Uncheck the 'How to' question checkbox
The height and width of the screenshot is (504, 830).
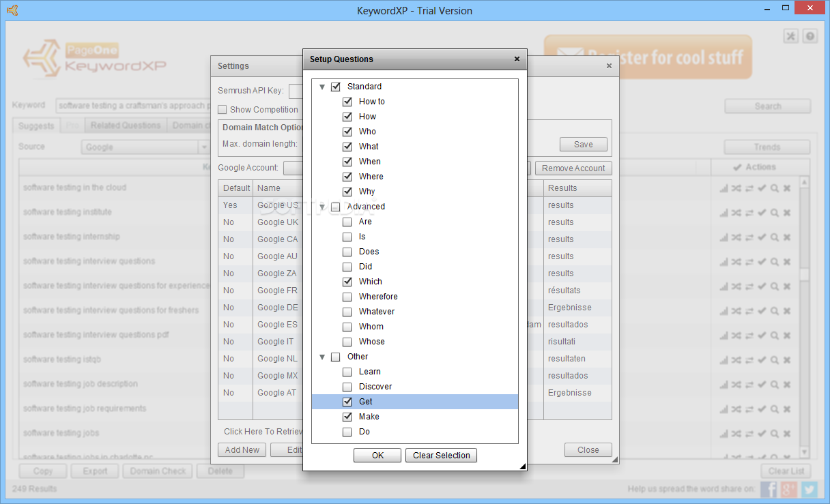coord(347,102)
